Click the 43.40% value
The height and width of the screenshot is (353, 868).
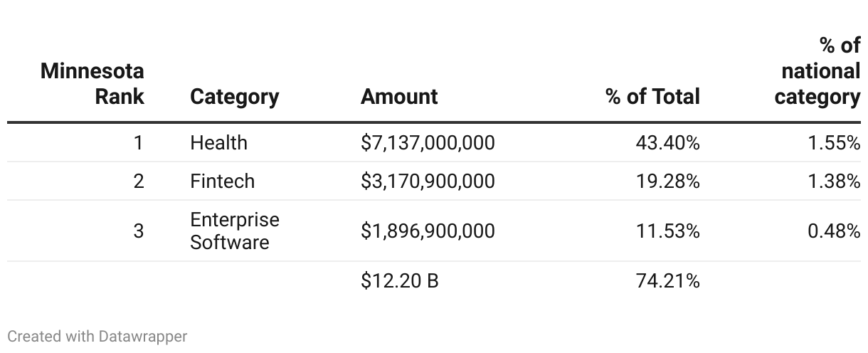click(x=667, y=143)
